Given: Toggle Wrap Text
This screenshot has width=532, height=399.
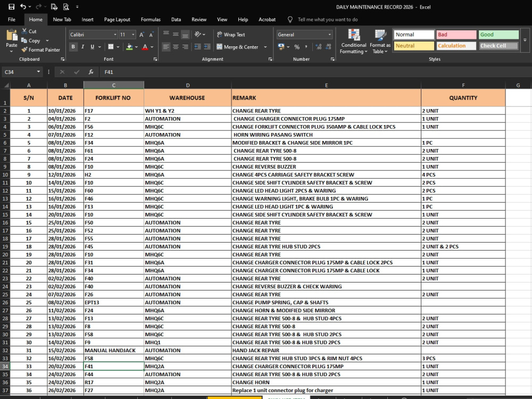Looking at the screenshot, I should tap(231, 35).
